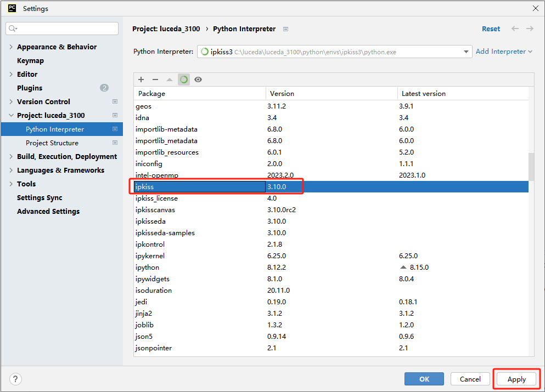Select the ipywidgets package row
This screenshot has width=545, height=392.
coord(332,279)
